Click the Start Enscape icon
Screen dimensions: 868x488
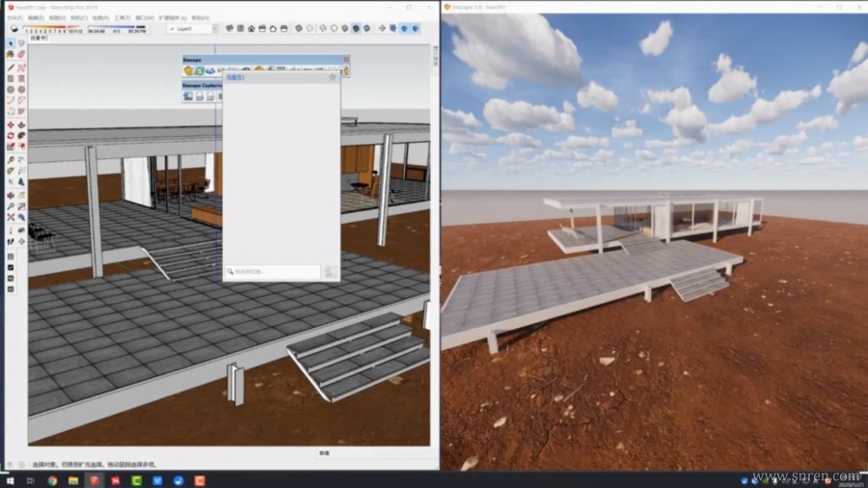(x=188, y=70)
